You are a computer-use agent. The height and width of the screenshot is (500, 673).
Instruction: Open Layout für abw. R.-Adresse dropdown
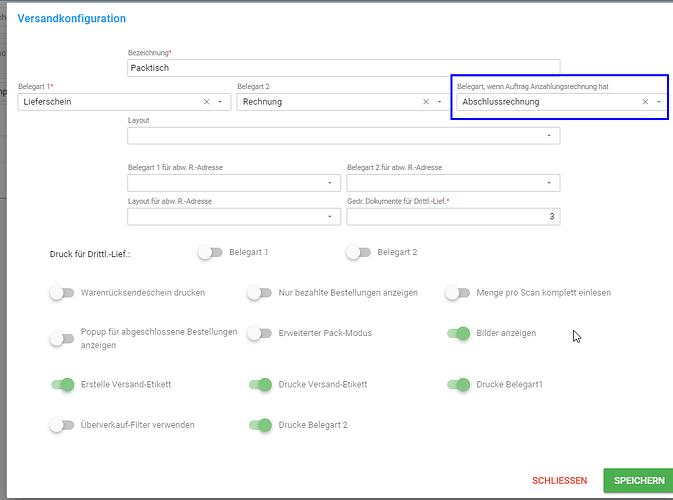(234, 216)
